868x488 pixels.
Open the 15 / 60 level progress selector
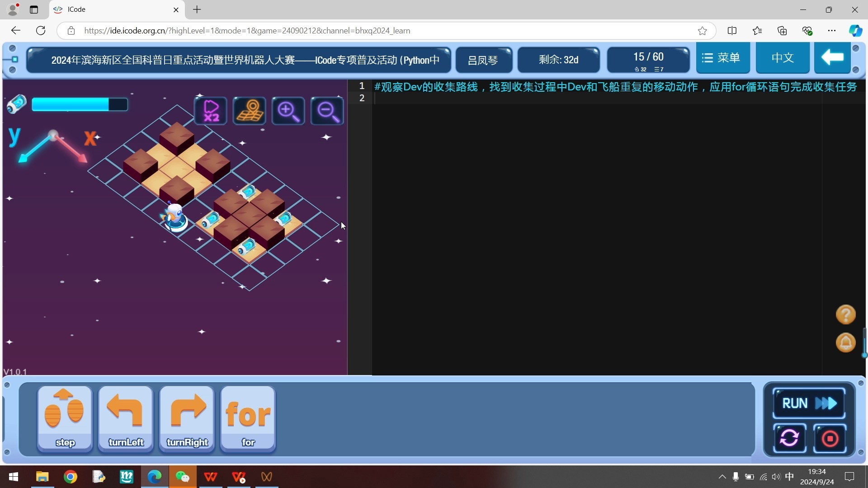[648, 60]
